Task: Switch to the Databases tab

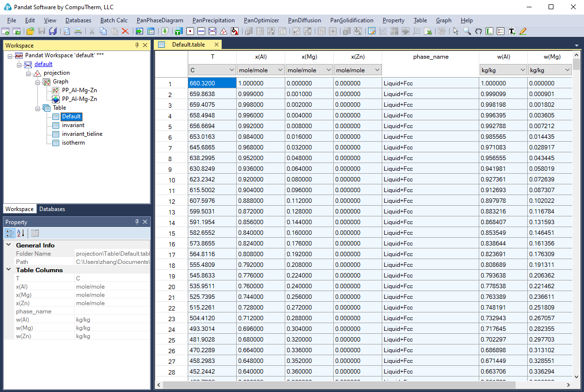Action: pyautogui.click(x=52, y=209)
